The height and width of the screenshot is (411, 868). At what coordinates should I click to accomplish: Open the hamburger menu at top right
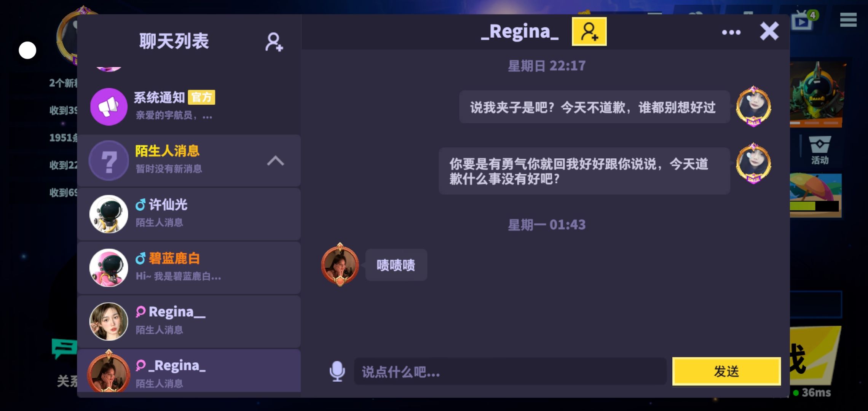click(848, 19)
